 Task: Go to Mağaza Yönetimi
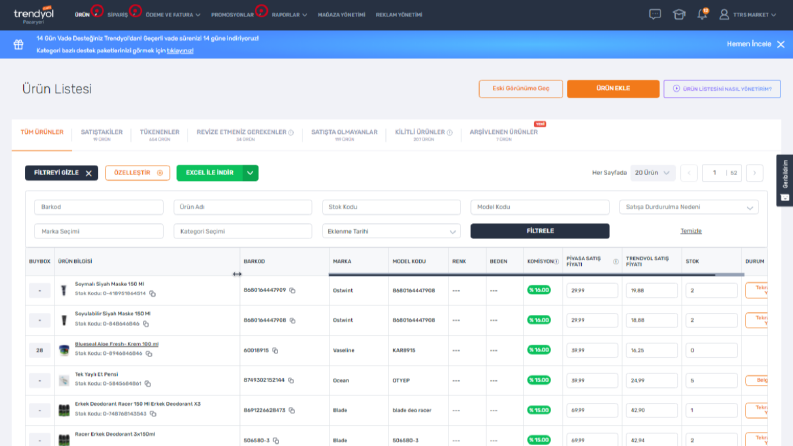(341, 15)
